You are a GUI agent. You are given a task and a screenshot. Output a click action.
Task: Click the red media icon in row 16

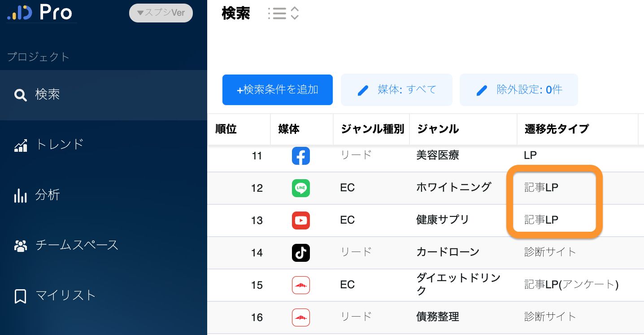pos(301,317)
